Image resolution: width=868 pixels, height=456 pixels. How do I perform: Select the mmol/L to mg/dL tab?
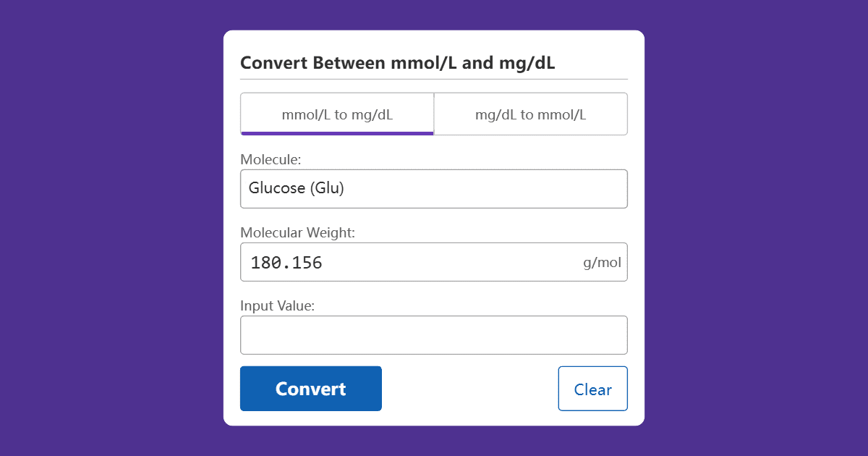coord(336,114)
